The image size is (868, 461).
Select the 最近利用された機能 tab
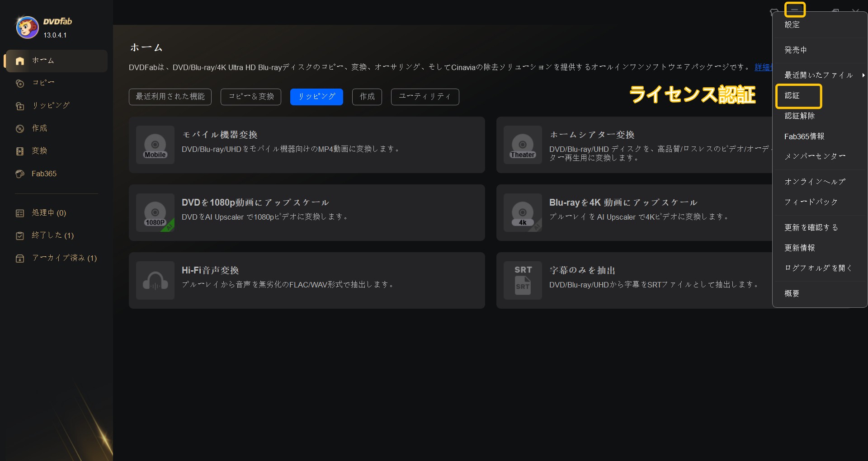[x=170, y=97]
